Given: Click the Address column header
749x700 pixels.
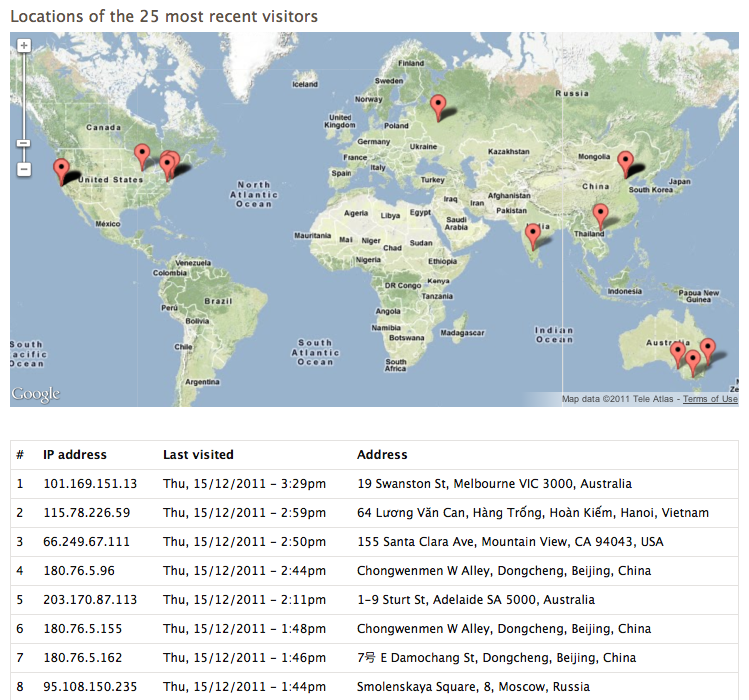Looking at the screenshot, I should pos(382,455).
